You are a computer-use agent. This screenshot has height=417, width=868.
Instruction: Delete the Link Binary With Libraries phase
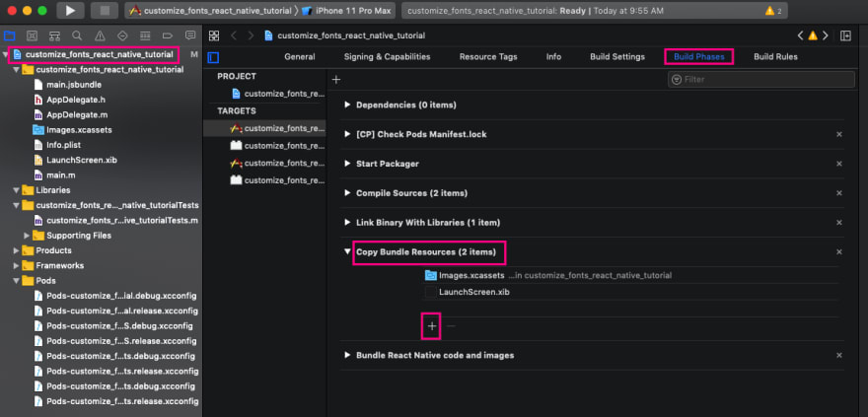(839, 223)
